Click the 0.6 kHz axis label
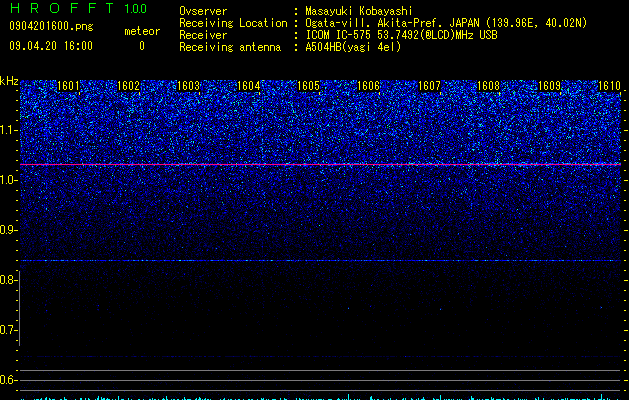 point(8,380)
